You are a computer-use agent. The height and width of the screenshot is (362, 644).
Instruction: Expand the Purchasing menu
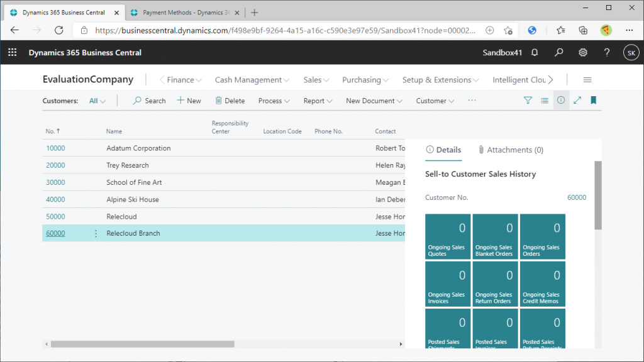[x=365, y=80]
